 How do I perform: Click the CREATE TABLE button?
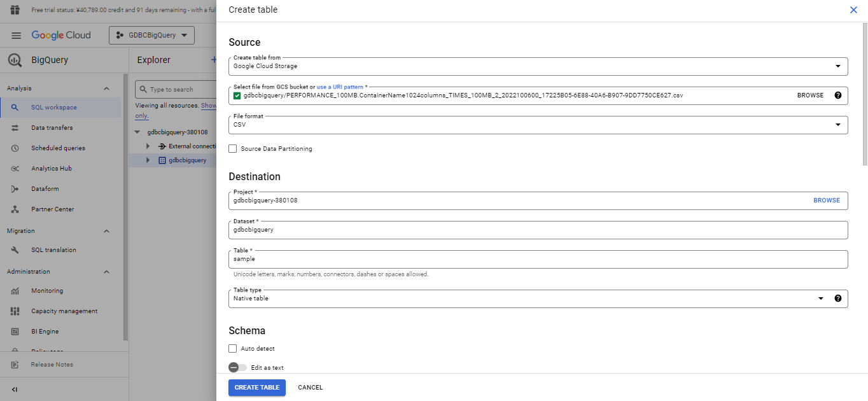(256, 388)
